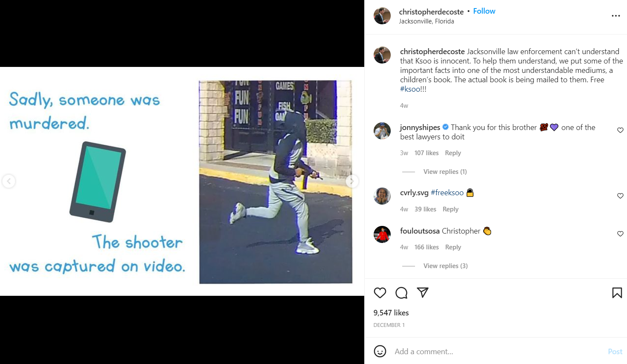The height and width of the screenshot is (364, 627).
Task: Expand View replies (3) under fouloutsosa
Action: [445, 266]
